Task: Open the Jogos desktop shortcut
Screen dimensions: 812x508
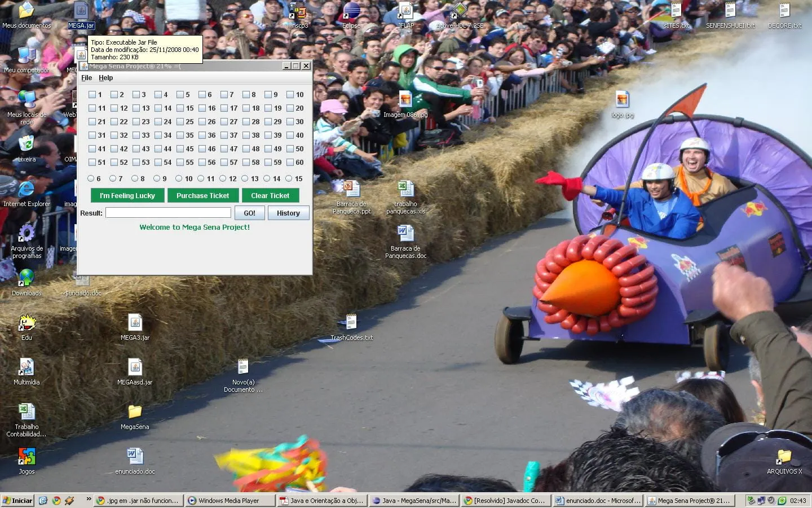Action: (x=27, y=461)
